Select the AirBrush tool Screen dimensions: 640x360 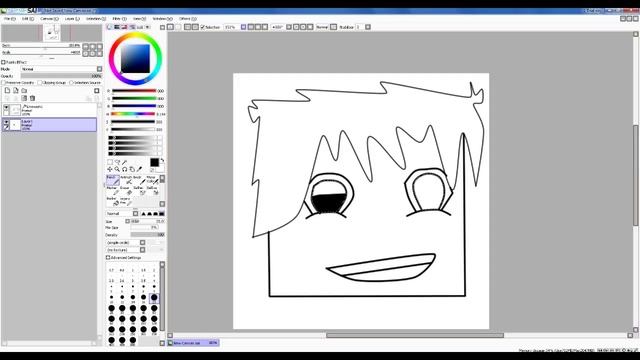127,180
